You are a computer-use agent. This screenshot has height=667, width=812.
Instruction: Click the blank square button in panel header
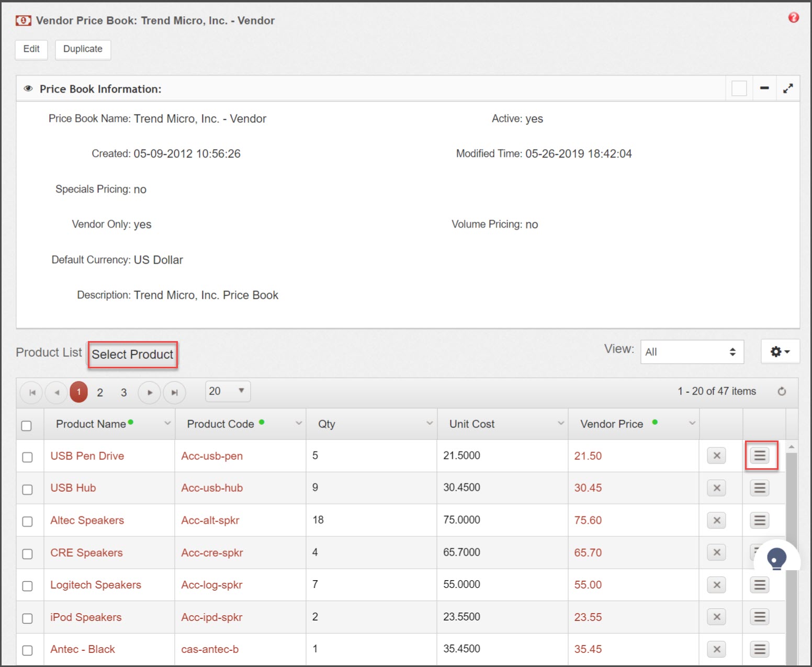point(739,88)
